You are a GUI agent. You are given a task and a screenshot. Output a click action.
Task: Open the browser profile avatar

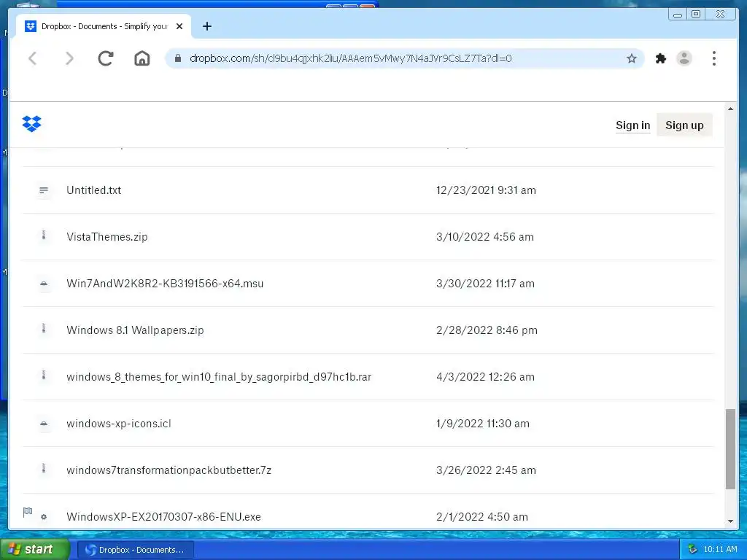684,58
